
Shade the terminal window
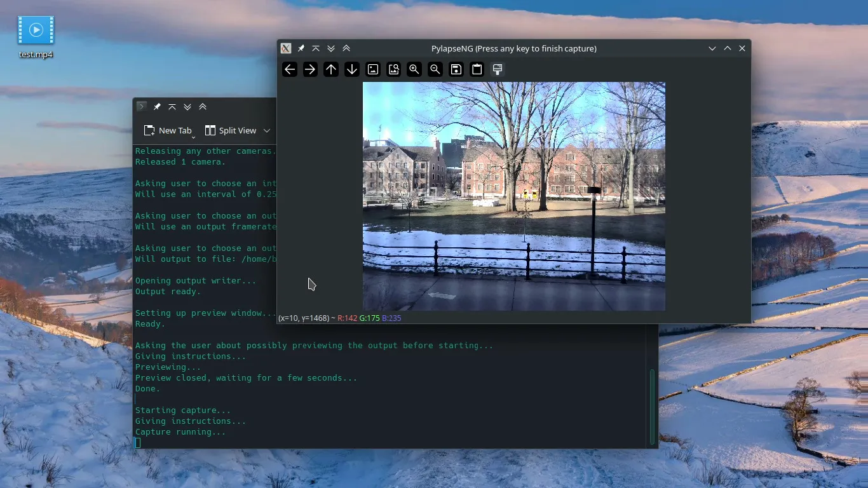(x=172, y=107)
